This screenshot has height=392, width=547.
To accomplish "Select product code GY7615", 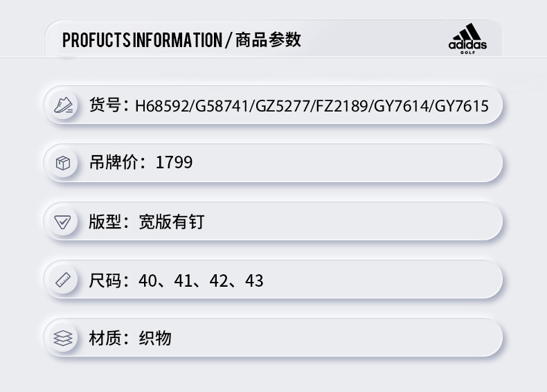I will click(462, 106).
